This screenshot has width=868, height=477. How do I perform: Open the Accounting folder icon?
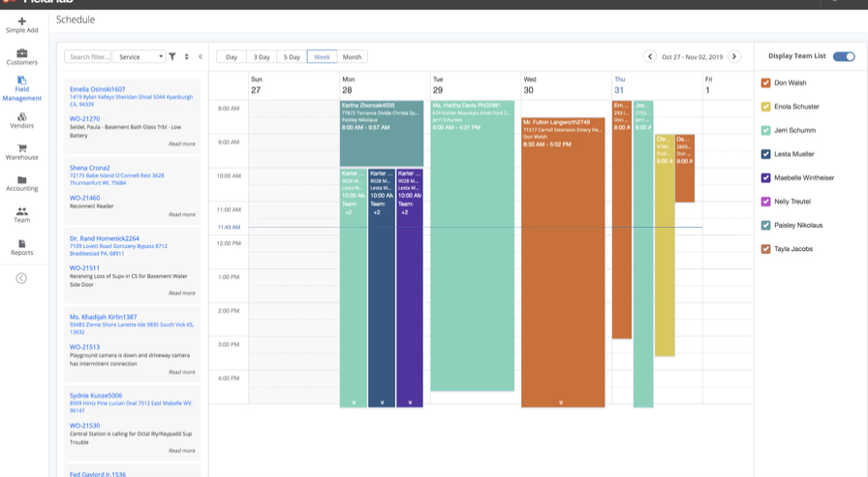[x=21, y=179]
